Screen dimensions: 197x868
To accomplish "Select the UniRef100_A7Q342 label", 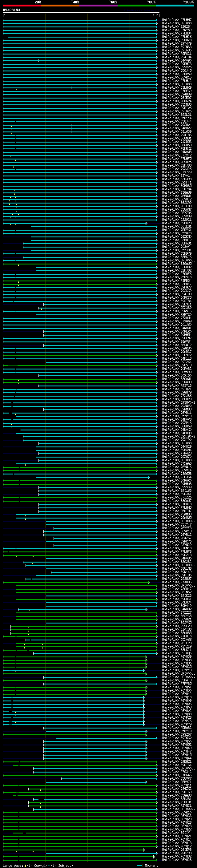I will (x=177, y=772).
